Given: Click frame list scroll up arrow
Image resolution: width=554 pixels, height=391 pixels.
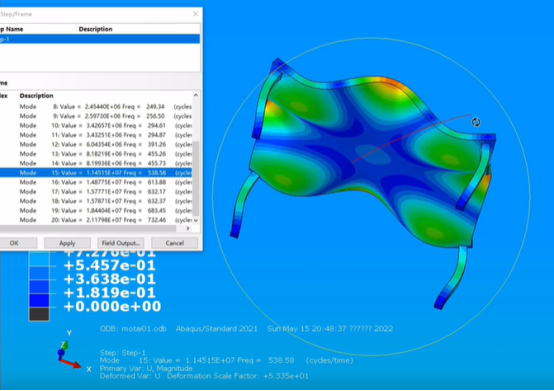Looking at the screenshot, I should tap(196, 95).
